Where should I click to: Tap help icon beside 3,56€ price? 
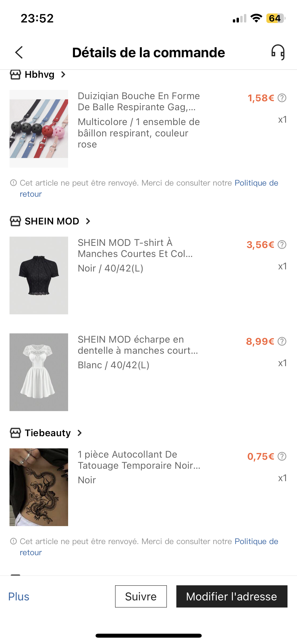coord(282,245)
